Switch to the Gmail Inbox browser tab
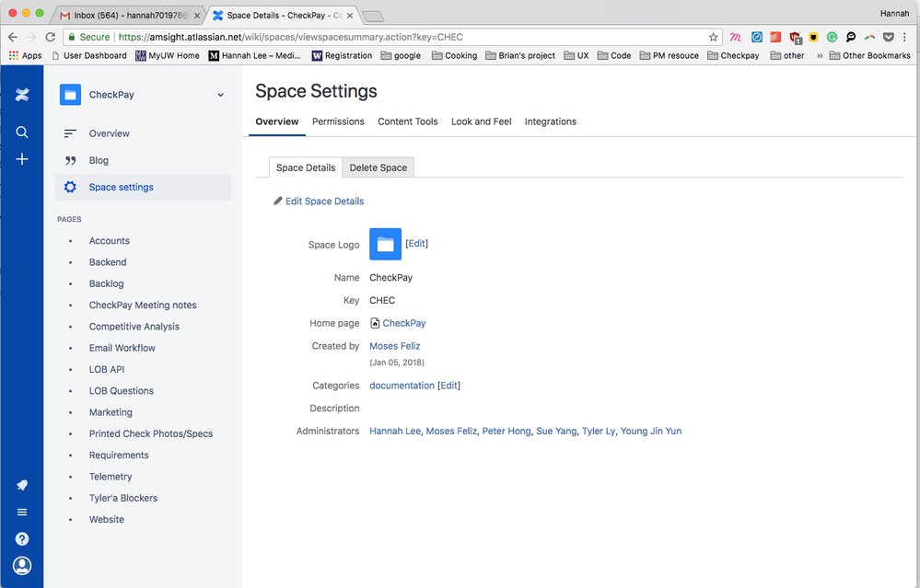The image size is (920, 588). point(130,16)
